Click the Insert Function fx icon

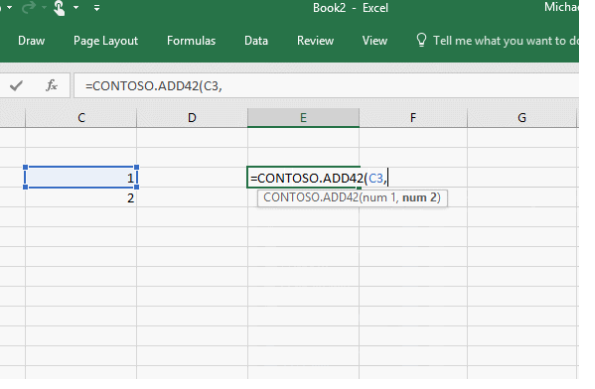(x=52, y=86)
